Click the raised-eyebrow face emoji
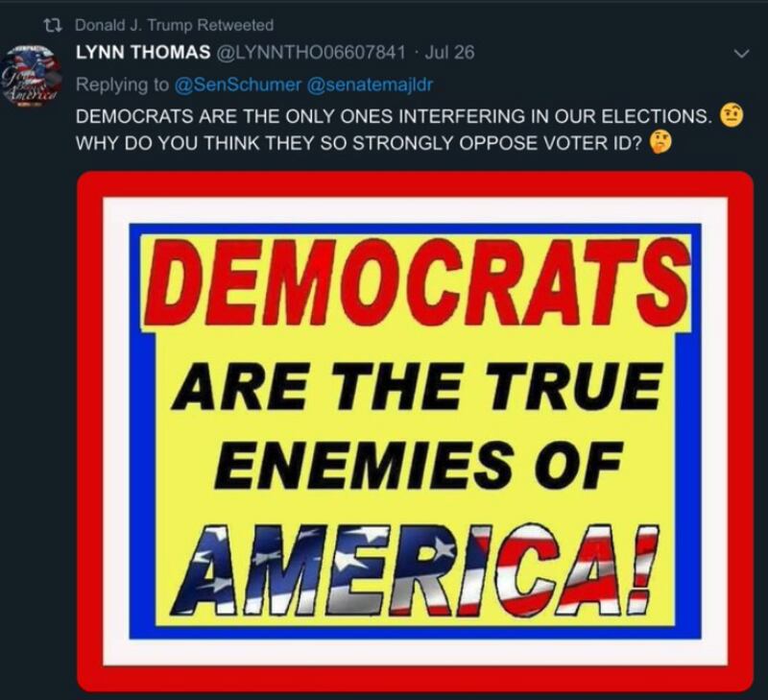768x700 pixels. click(x=732, y=115)
